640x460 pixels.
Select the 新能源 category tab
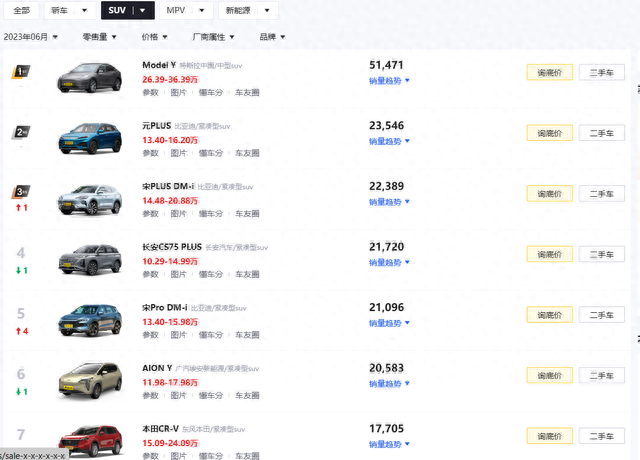pos(238,10)
